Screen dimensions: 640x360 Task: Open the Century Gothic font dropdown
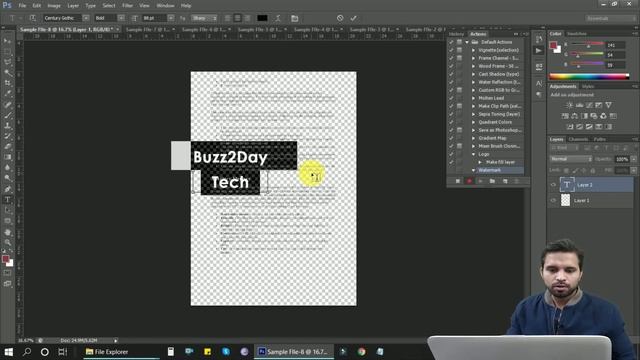pyautogui.click(x=86, y=18)
